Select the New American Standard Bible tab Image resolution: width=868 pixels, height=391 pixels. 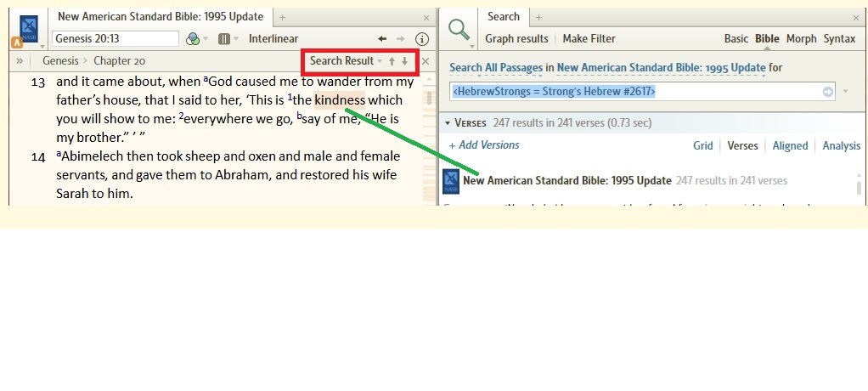[x=161, y=16]
